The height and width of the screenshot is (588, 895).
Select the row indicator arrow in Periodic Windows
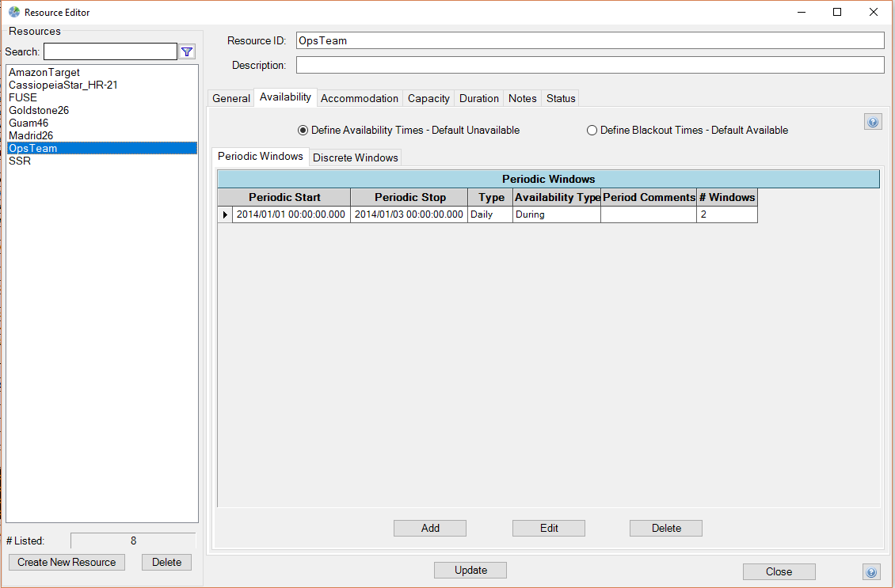[x=225, y=214]
